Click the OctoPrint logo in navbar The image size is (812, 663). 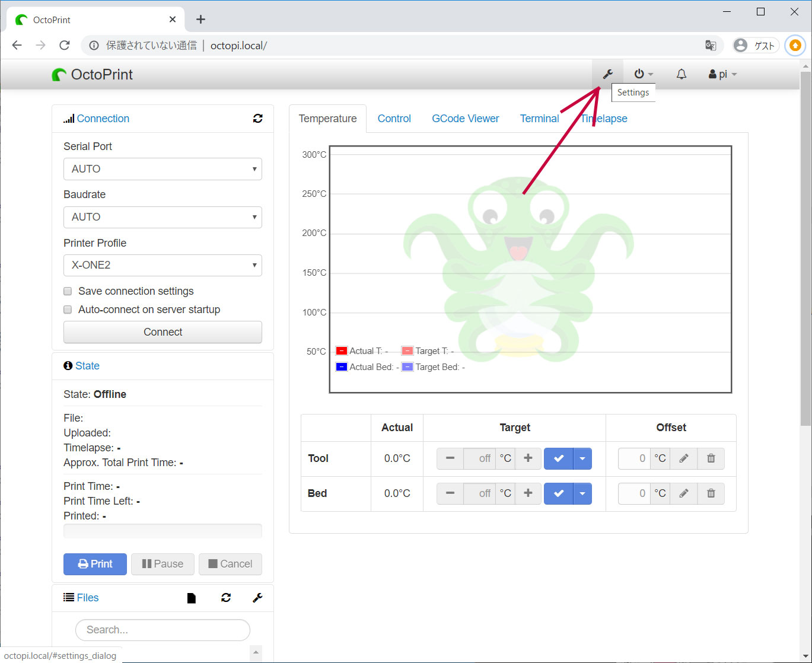point(93,74)
